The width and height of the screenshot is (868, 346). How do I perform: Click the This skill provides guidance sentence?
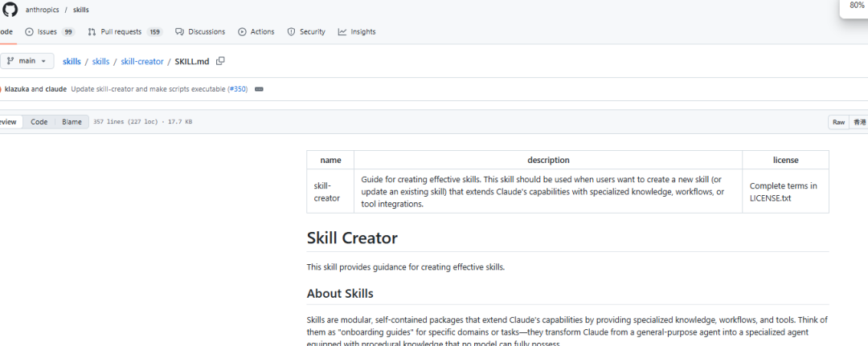(x=406, y=267)
